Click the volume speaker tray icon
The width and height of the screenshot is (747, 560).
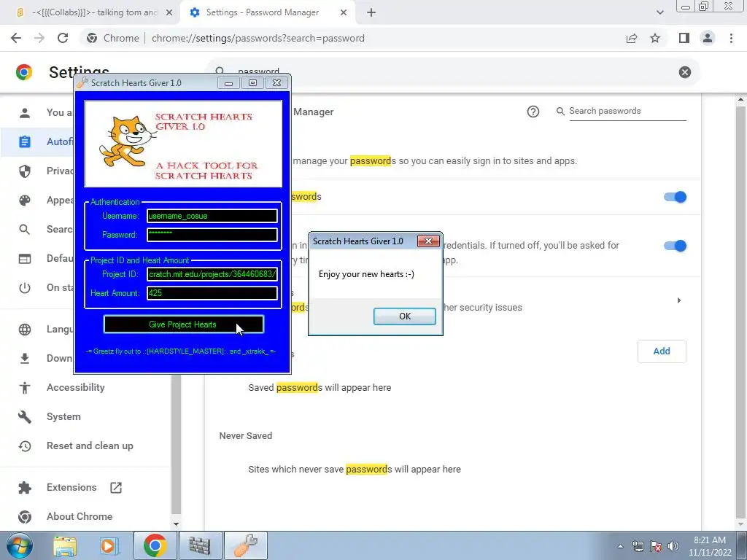[x=673, y=546]
